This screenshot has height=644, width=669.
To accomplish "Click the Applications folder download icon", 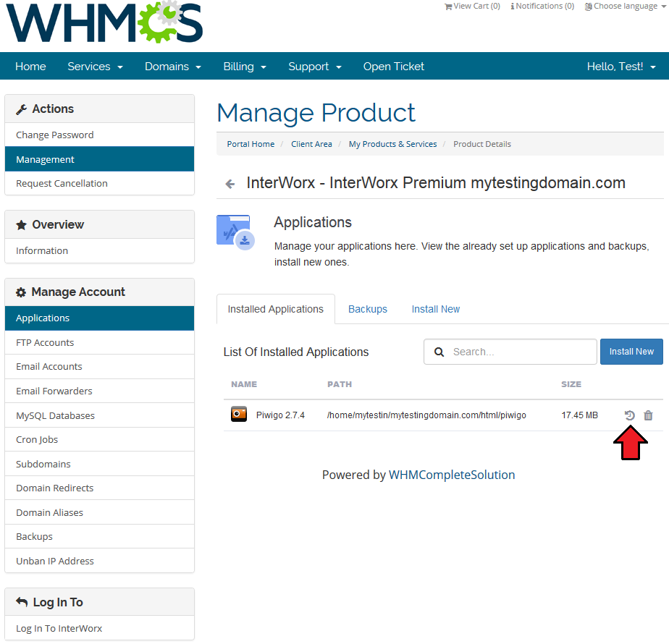I will point(235,232).
